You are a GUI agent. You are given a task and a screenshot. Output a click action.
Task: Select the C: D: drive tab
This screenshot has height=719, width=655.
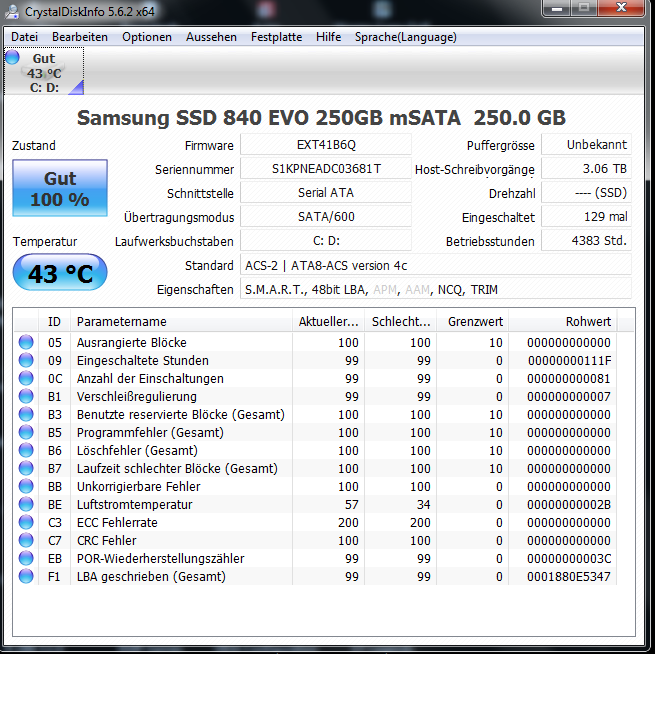[44, 72]
